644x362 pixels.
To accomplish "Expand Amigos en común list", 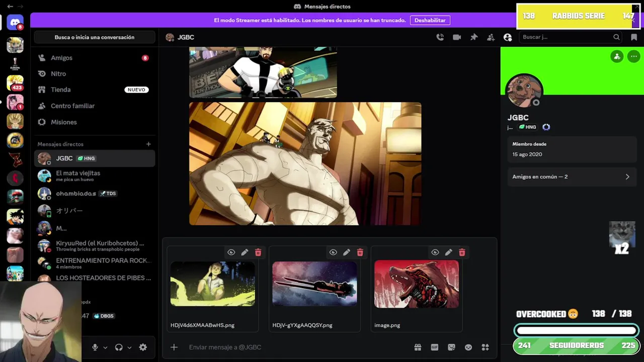I will pos(571,177).
